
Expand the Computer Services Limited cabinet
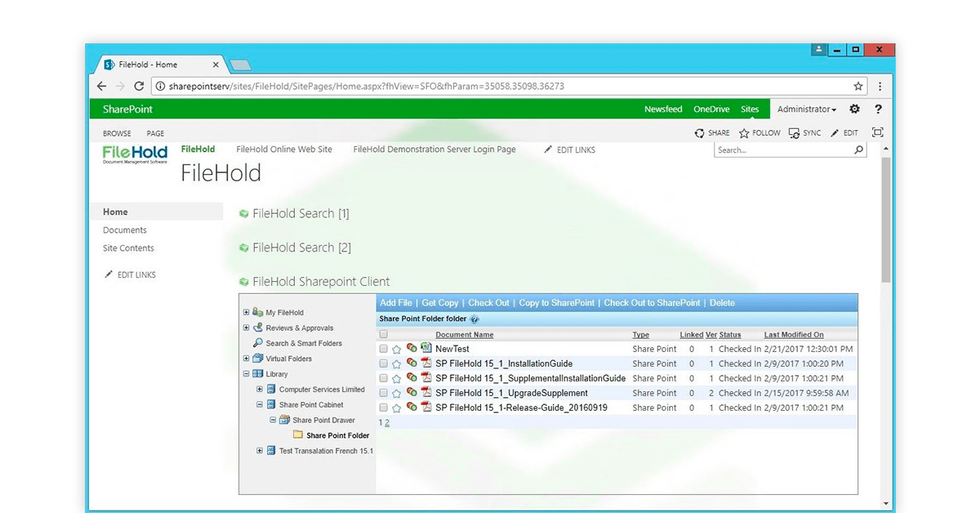(260, 390)
